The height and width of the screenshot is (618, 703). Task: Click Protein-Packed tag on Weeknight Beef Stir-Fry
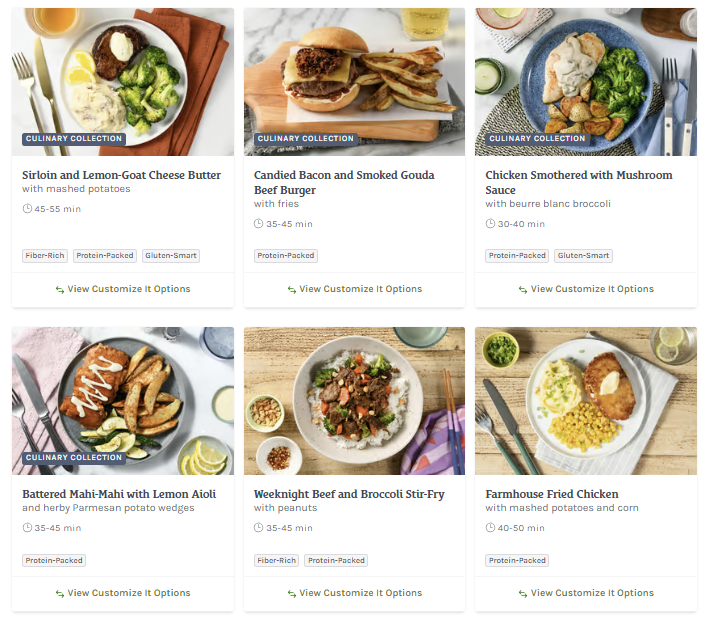click(x=337, y=561)
